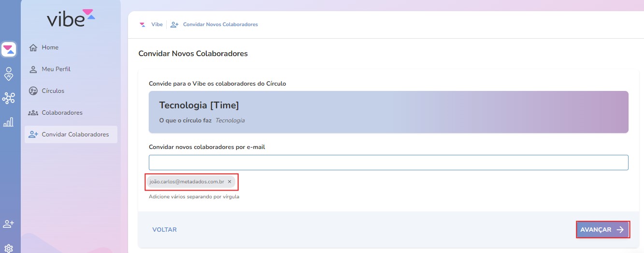This screenshot has height=253, width=644.
Task: Open the AI location pin icon in rail
Action: pos(9,74)
